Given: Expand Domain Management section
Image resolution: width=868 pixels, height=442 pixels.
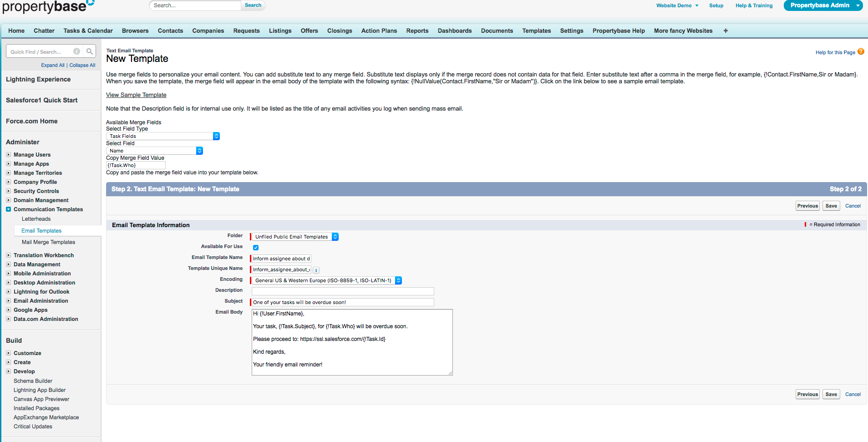Looking at the screenshot, I should 8,200.
